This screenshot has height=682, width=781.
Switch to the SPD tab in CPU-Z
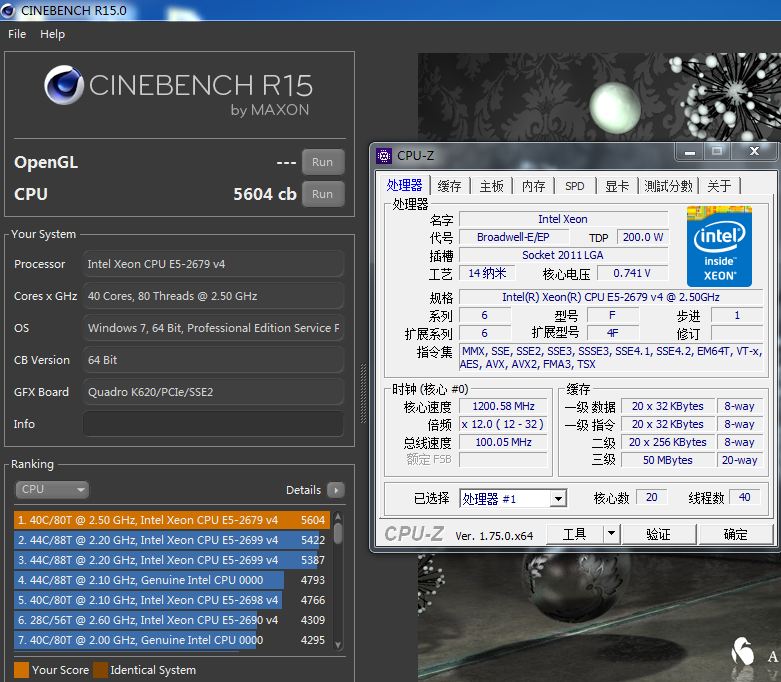575,186
